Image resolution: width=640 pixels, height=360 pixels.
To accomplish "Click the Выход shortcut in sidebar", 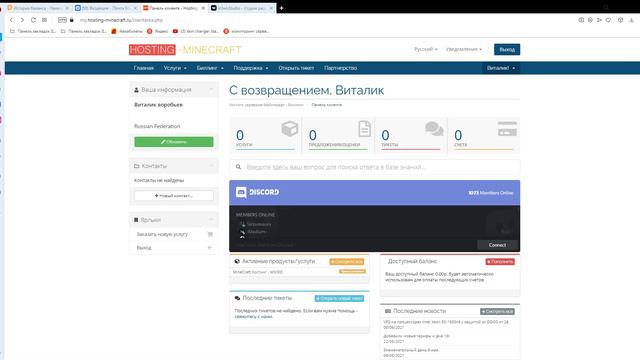I will coord(174,248).
